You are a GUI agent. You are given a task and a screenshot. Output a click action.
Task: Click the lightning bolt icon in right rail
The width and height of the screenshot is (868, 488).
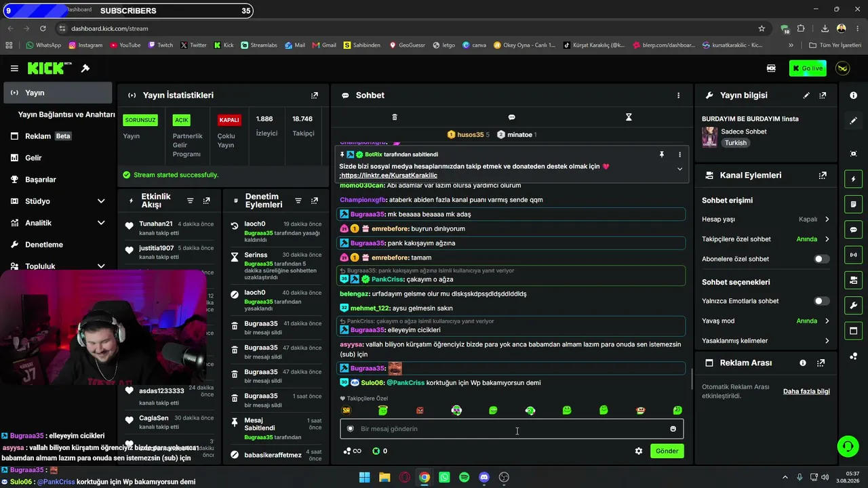point(853,179)
